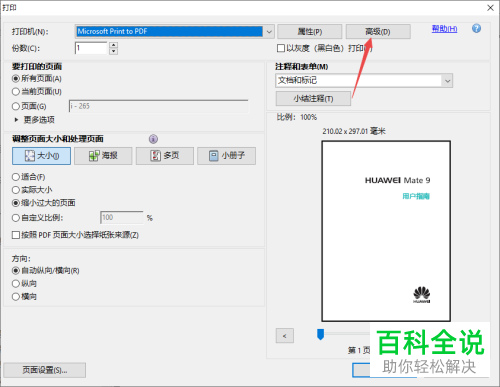Toggle paper source by PDF page size

pyautogui.click(x=75, y=235)
